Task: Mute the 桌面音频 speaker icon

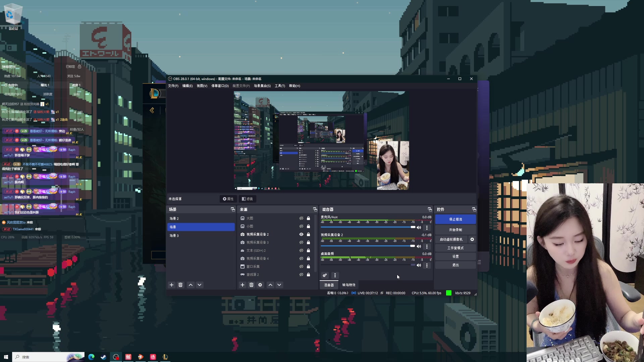Action: (419, 265)
